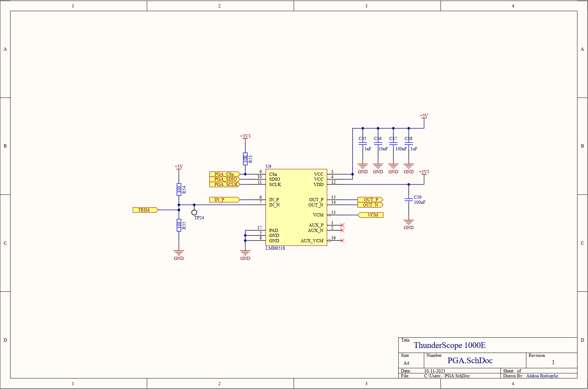Screen dimensions: 588x389
Task: Select the TRIM port
Action: point(145,210)
